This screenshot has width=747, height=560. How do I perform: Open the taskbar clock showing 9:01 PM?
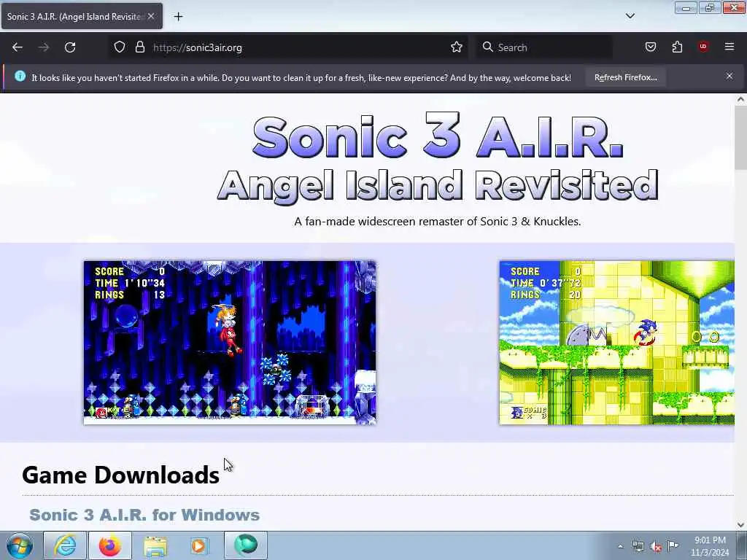(x=710, y=546)
